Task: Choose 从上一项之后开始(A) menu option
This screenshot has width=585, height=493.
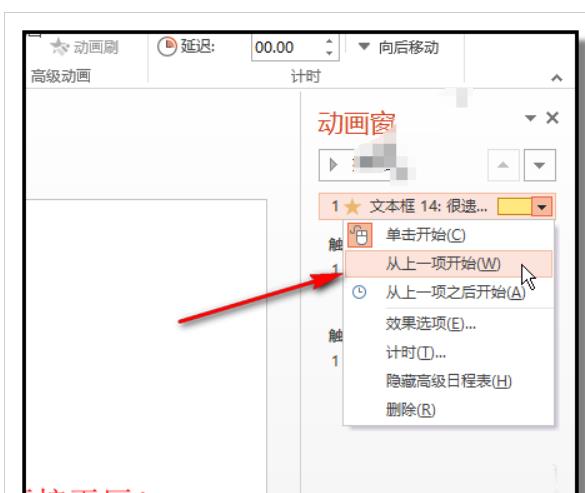Action: click(x=449, y=292)
